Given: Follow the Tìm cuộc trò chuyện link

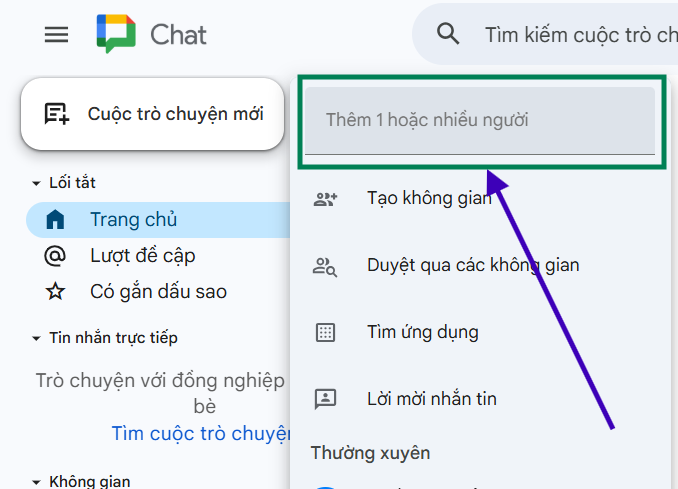Looking at the screenshot, I should 200,433.
